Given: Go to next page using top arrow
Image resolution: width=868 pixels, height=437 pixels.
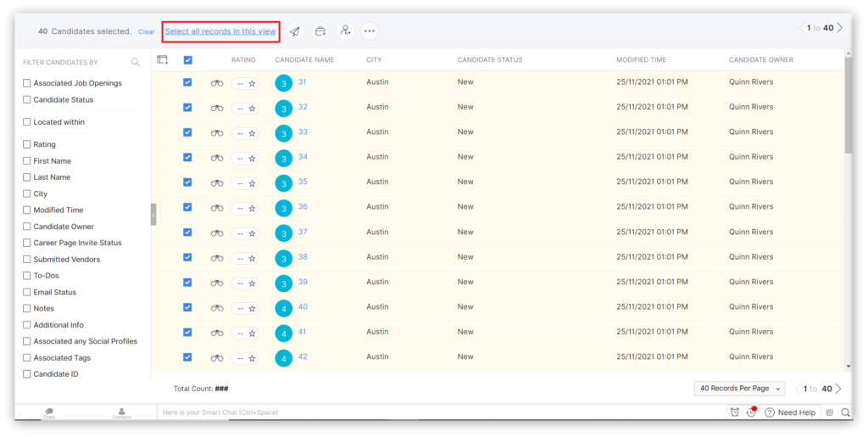Looking at the screenshot, I should coord(839,28).
